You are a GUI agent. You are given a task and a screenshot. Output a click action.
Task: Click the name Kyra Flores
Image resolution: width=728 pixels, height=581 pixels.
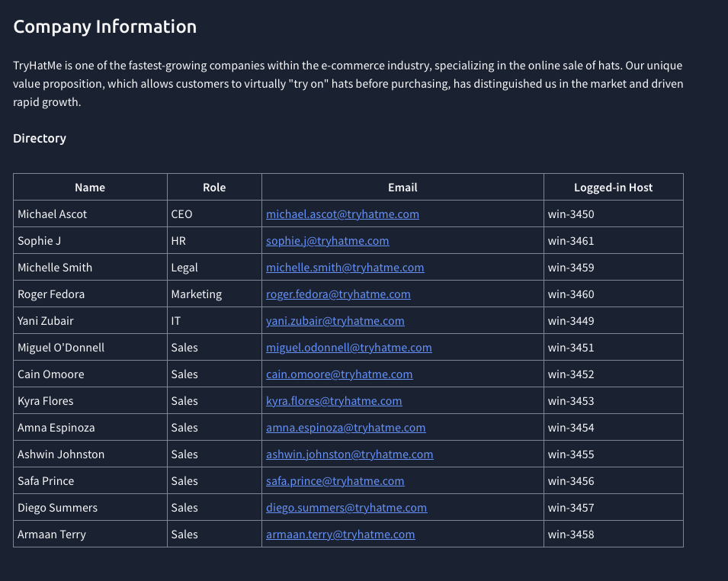tap(46, 401)
